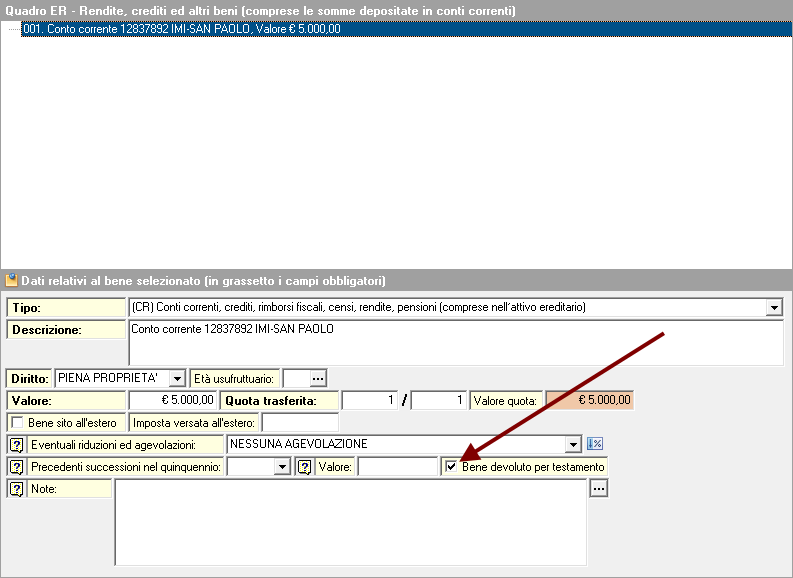Click the orange Valore quota field
The height and width of the screenshot is (578, 793).
589,400
